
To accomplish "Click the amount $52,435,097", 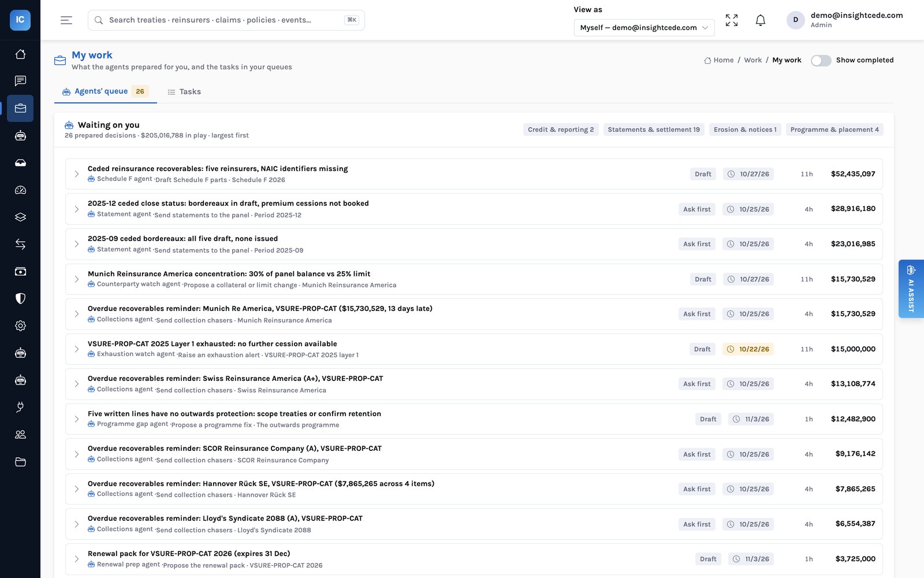I will 853,174.
